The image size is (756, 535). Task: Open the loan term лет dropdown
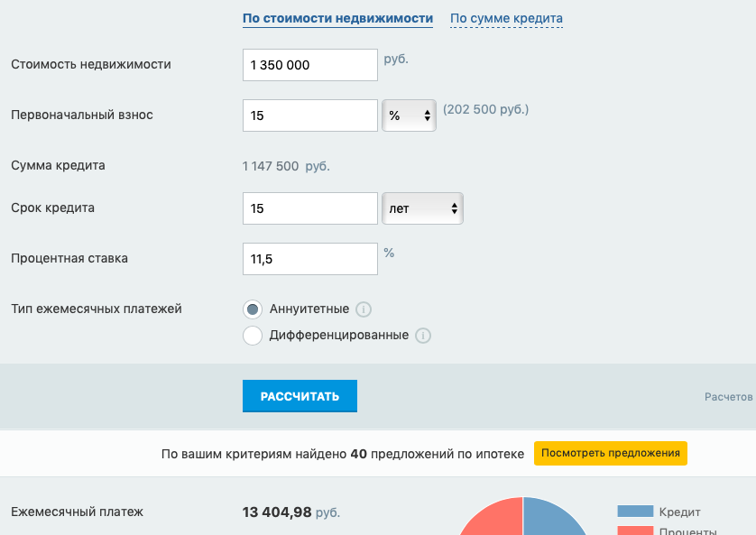422,208
